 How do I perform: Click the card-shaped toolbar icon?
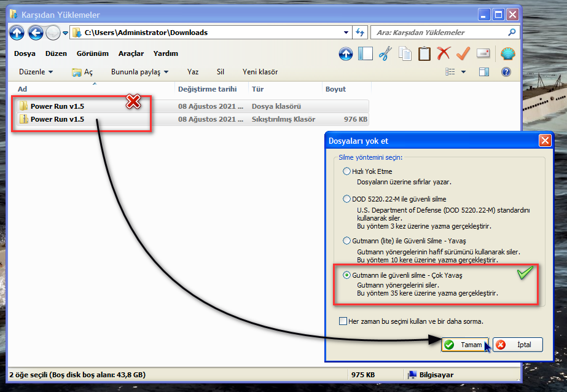[x=483, y=53]
